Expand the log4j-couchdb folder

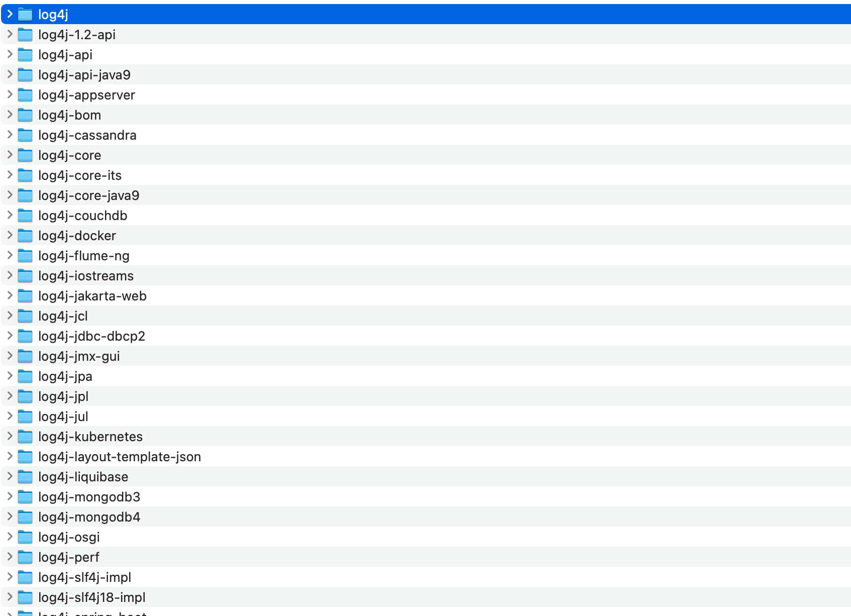point(9,216)
